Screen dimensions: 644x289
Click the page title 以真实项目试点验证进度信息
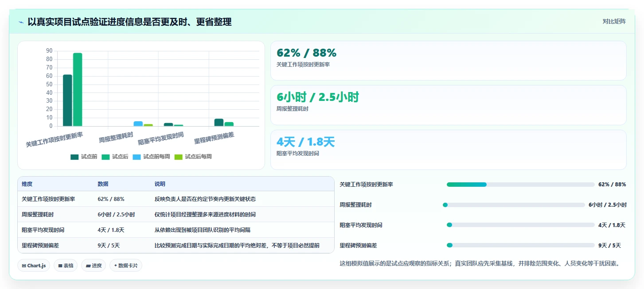pos(129,22)
